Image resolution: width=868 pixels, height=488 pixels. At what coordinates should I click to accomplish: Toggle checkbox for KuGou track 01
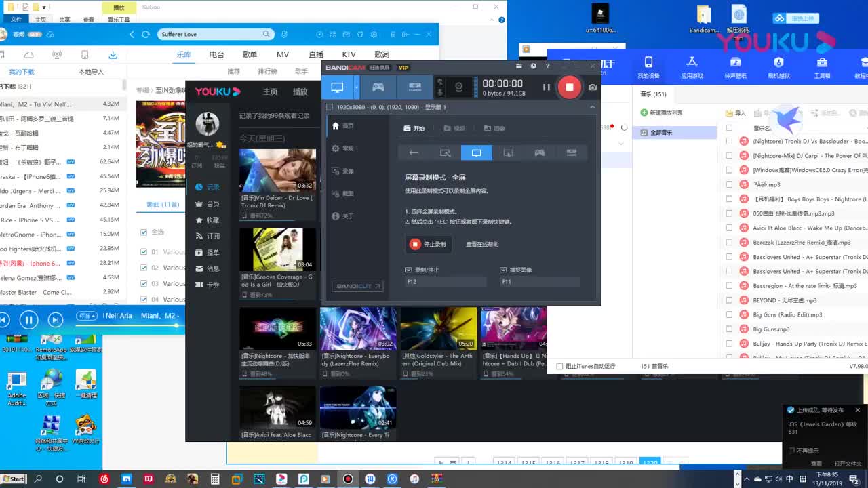pyautogui.click(x=143, y=252)
